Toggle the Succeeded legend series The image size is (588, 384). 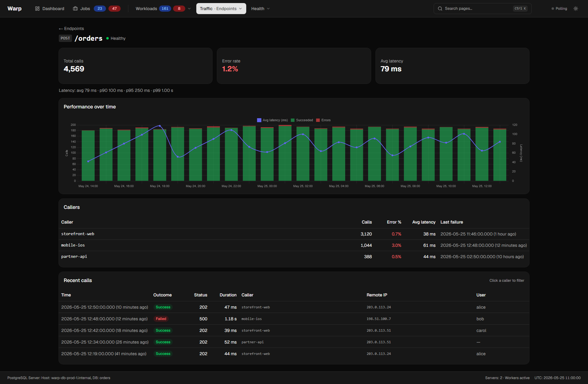[302, 120]
